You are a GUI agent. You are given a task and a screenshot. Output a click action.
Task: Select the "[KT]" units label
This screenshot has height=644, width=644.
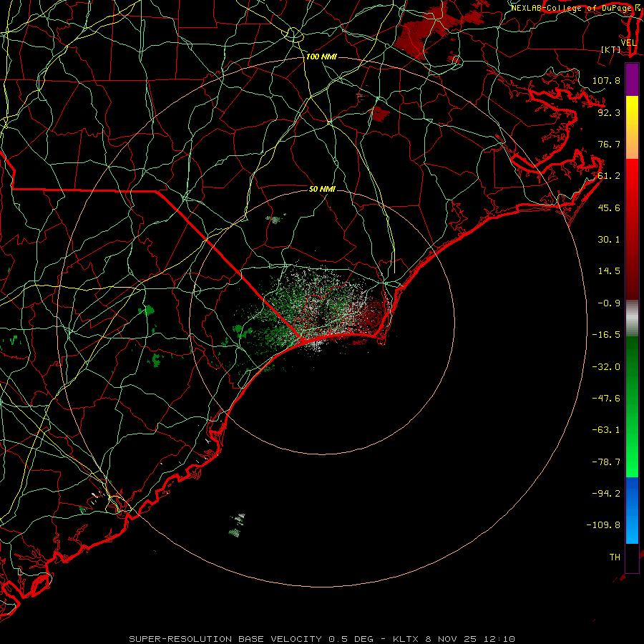coord(611,49)
